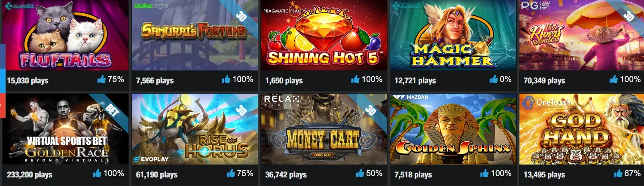
Task: Click thumbs-up beside God Hand's 67%
Action: click(x=618, y=173)
